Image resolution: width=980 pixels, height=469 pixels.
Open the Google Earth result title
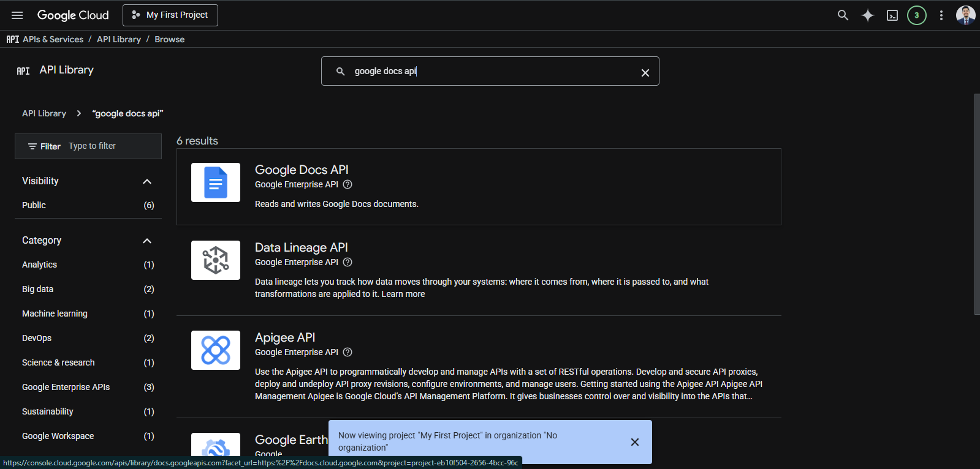tap(291, 440)
